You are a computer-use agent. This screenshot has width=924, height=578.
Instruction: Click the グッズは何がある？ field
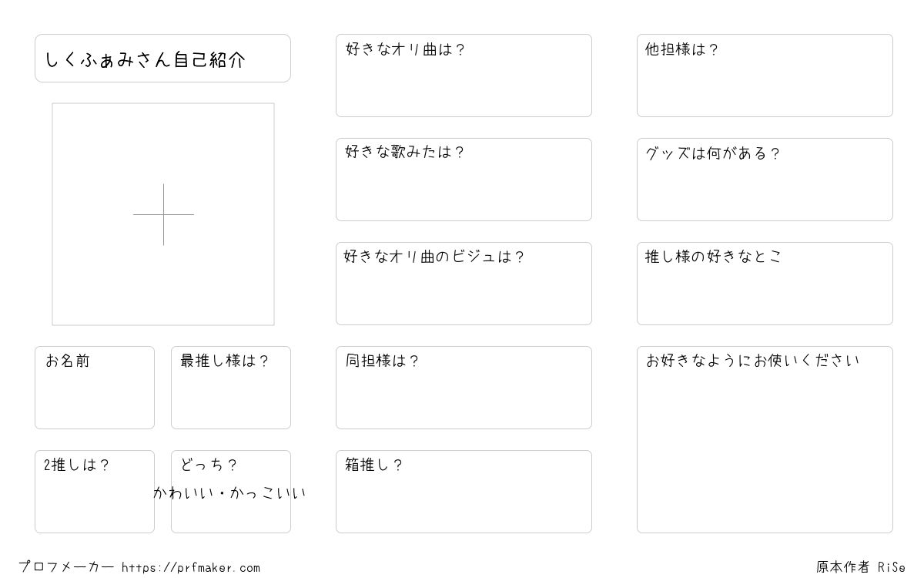click(x=765, y=180)
